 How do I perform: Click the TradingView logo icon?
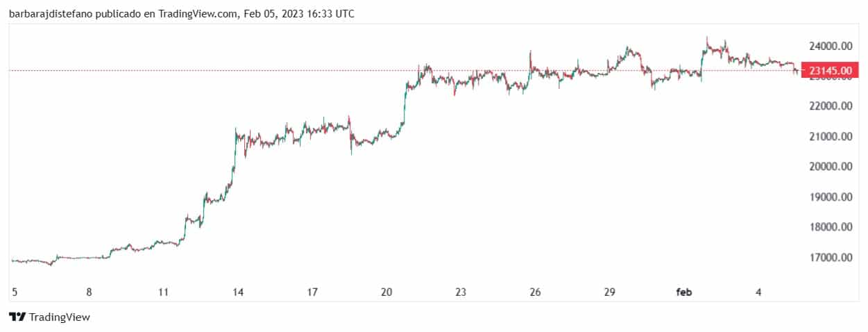click(17, 317)
